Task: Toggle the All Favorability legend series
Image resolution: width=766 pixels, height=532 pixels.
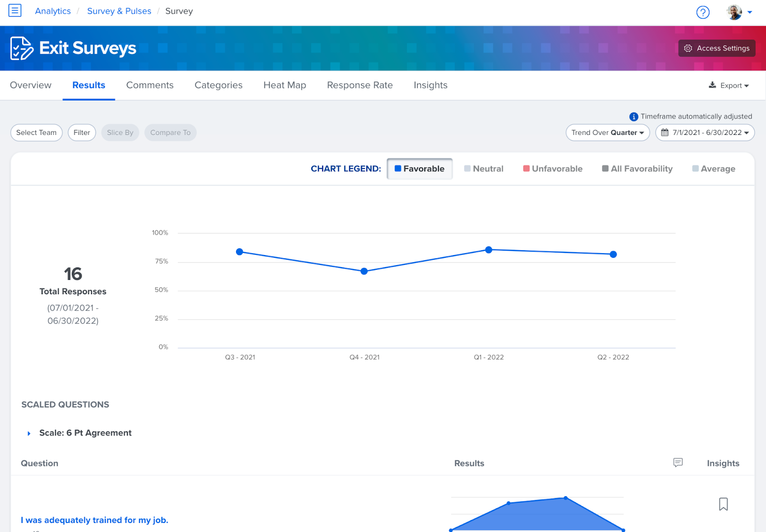Action: click(x=637, y=169)
